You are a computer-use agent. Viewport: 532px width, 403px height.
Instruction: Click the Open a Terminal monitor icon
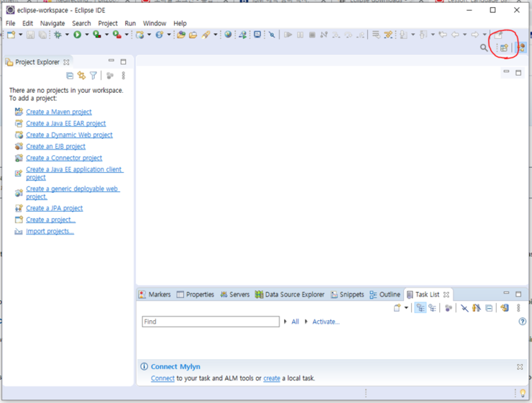click(257, 35)
